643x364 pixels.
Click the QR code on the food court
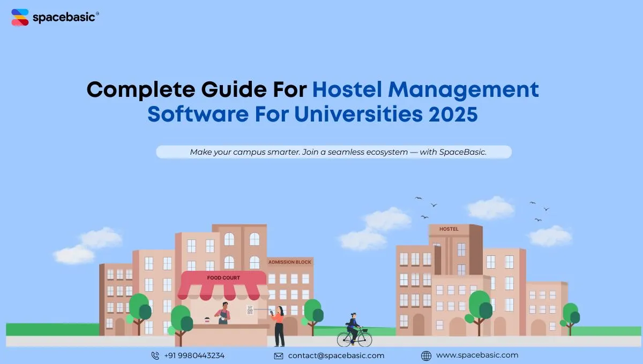click(250, 309)
